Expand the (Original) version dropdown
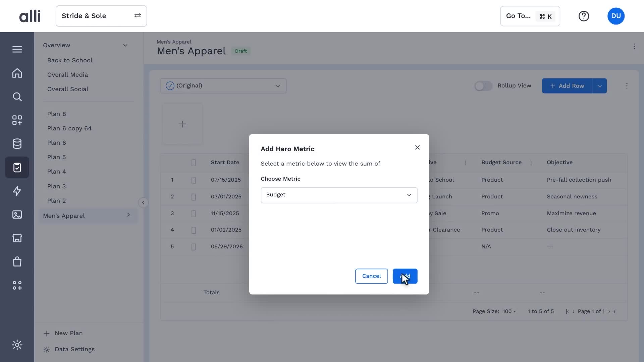The height and width of the screenshot is (362, 644). point(223,86)
